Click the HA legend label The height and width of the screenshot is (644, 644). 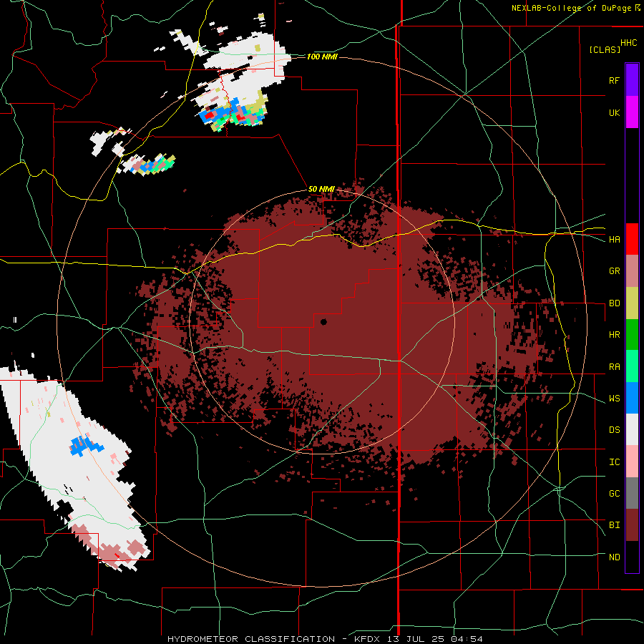point(614,239)
